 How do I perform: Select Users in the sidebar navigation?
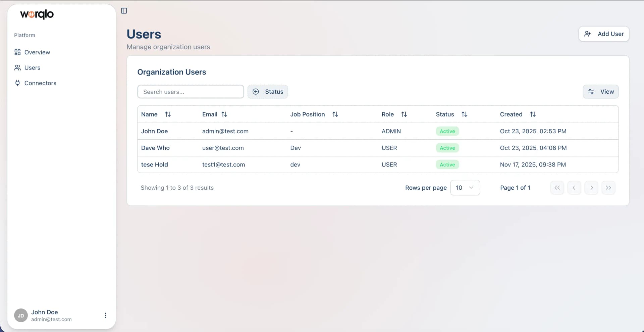(32, 67)
